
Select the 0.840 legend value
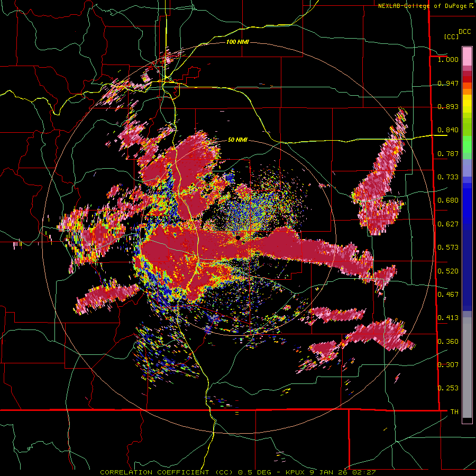448,130
